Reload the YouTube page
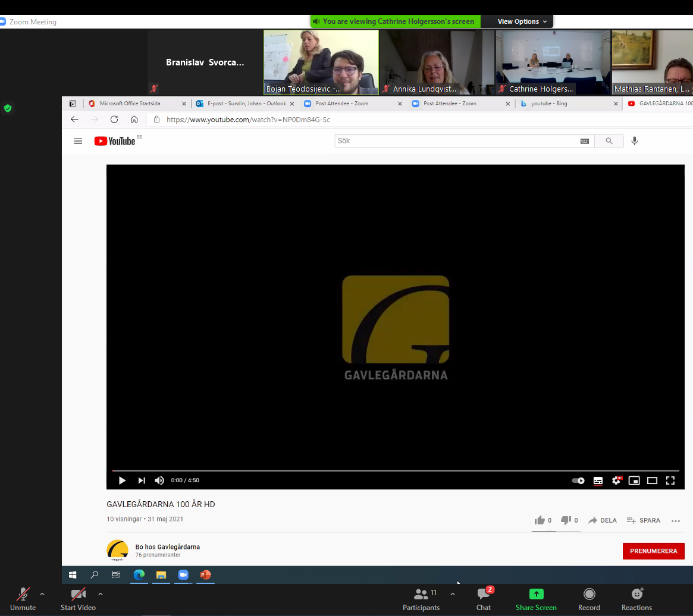The image size is (693, 616). (114, 120)
